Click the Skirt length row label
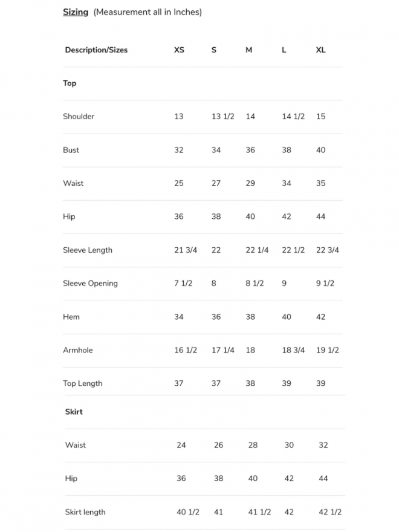399x532 pixels. point(85,512)
